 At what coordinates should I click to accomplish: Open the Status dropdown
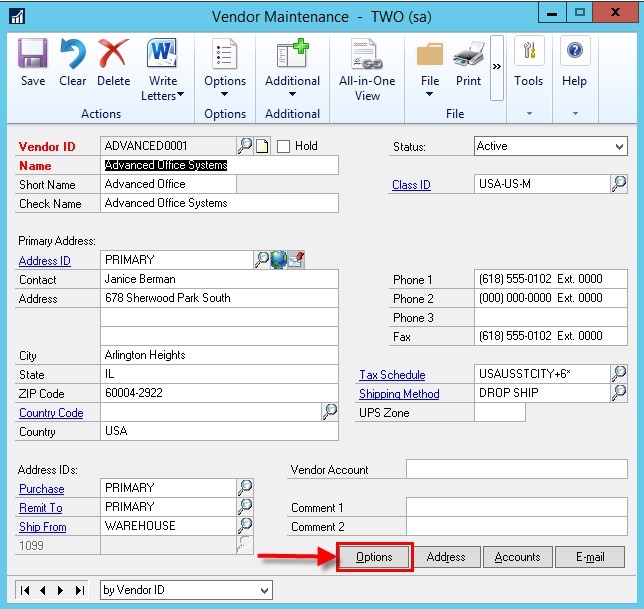(x=619, y=147)
